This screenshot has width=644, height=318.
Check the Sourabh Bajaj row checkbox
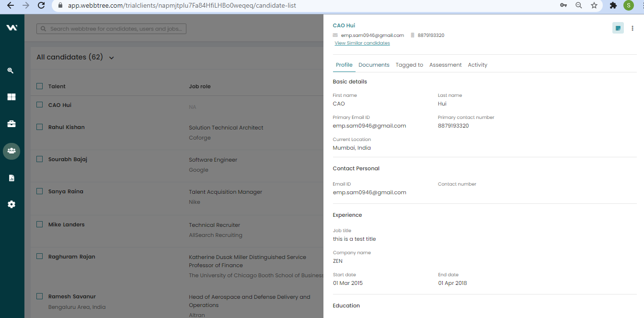click(40, 159)
